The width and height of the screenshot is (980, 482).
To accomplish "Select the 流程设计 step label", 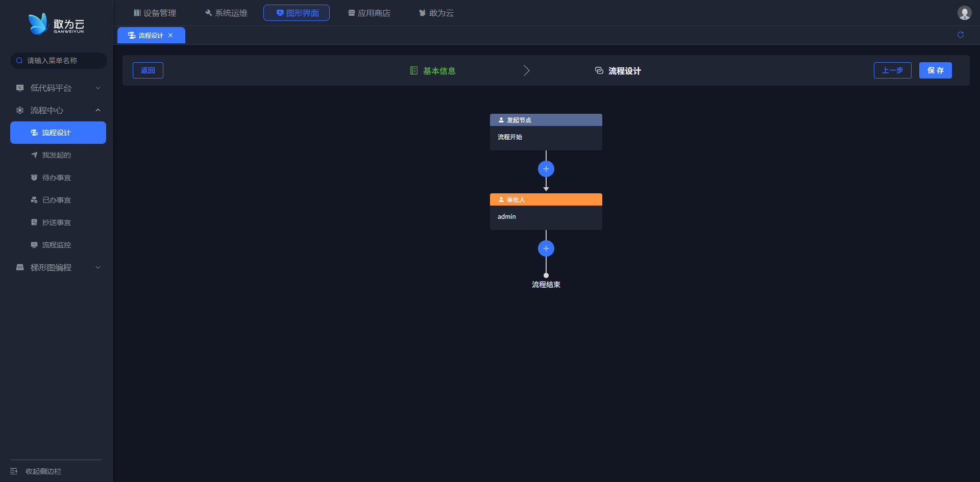I will [x=625, y=71].
